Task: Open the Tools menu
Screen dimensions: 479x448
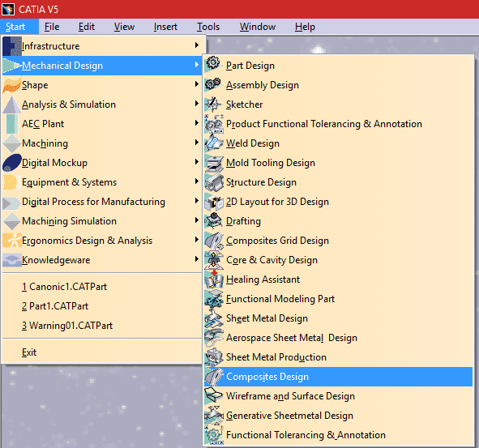Action: pyautogui.click(x=208, y=27)
